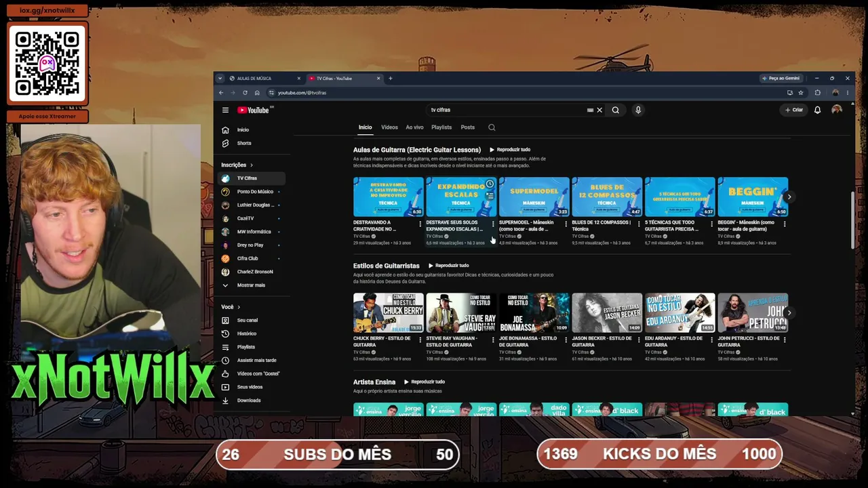Viewport: 868px width, 488px height.
Task: Open options for 'CHUCK BERRY - ESTILO DE GUITARRA'
Action: pos(420,340)
